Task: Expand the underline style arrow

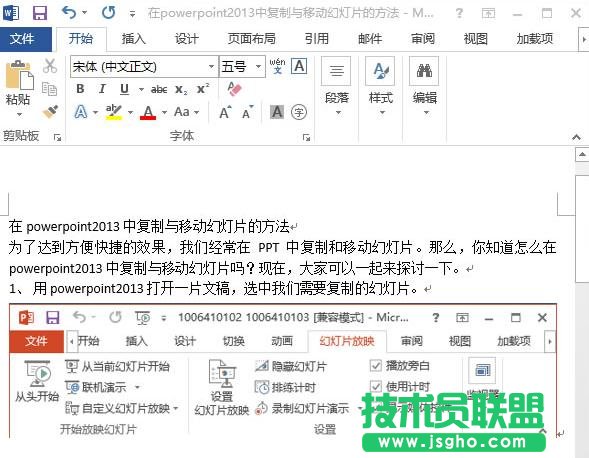Action: (141, 89)
